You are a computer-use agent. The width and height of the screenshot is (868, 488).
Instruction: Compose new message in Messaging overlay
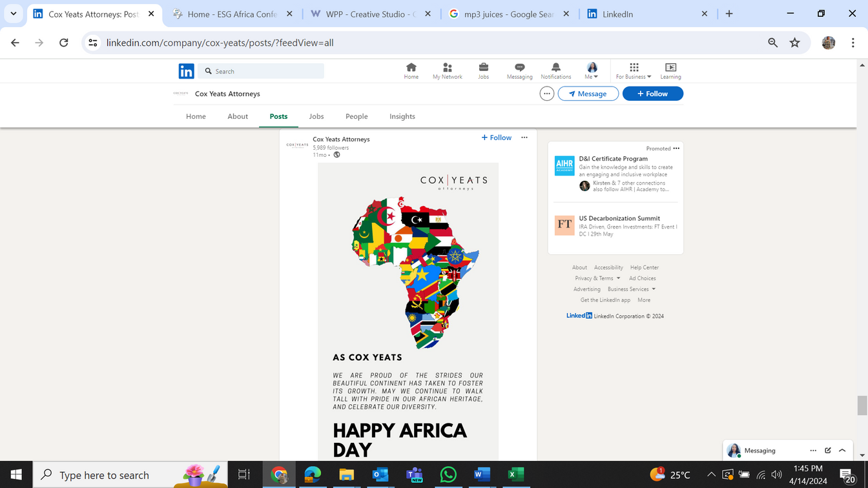click(828, 451)
